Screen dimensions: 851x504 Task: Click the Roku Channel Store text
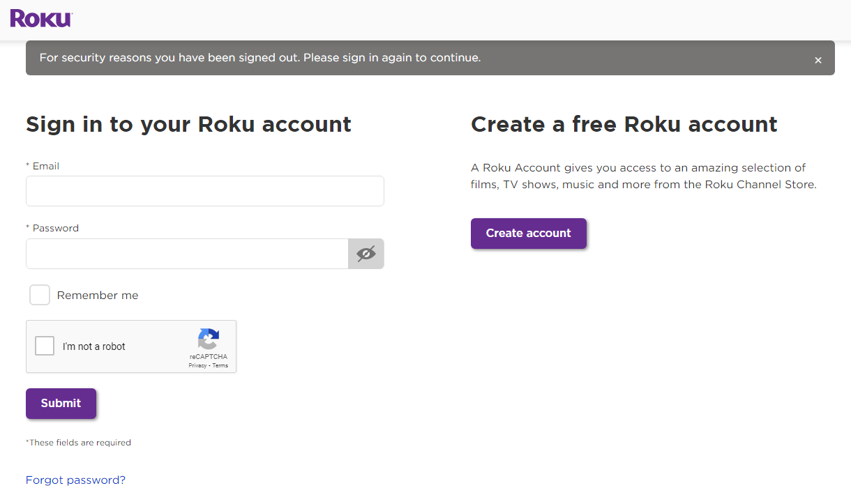(759, 184)
